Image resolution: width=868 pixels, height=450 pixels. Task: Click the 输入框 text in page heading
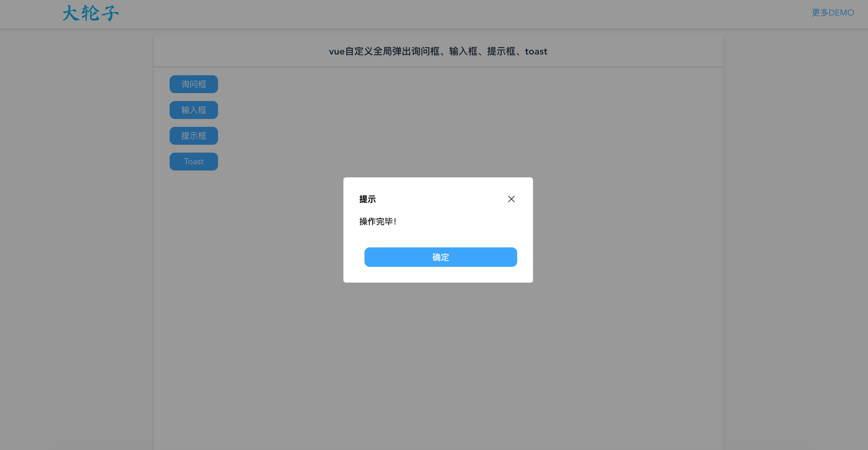pos(463,52)
